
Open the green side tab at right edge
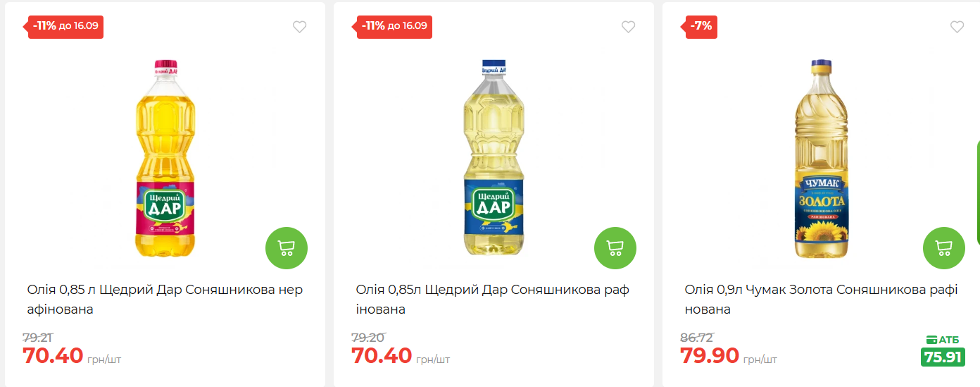coord(977,192)
